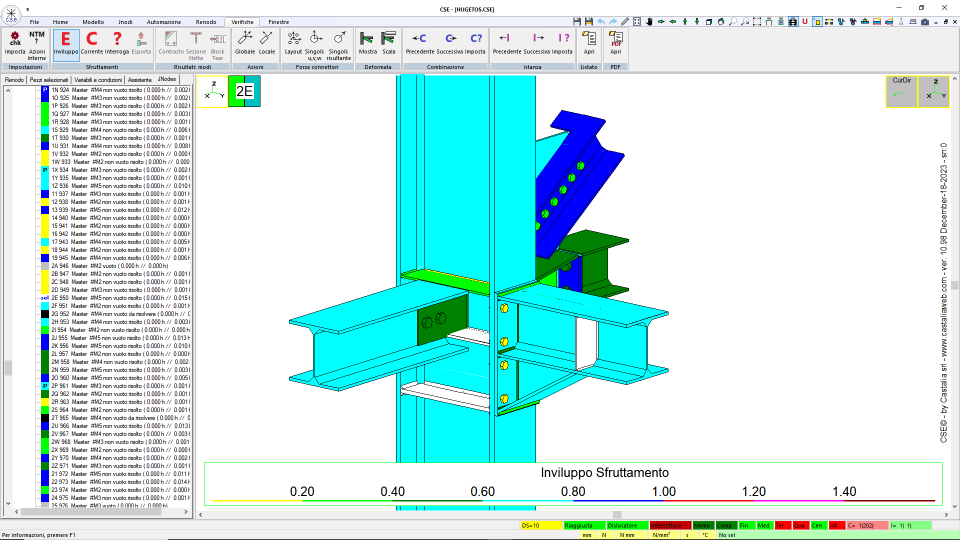
Task: Open the Interroga query tool
Action: [x=117, y=44]
